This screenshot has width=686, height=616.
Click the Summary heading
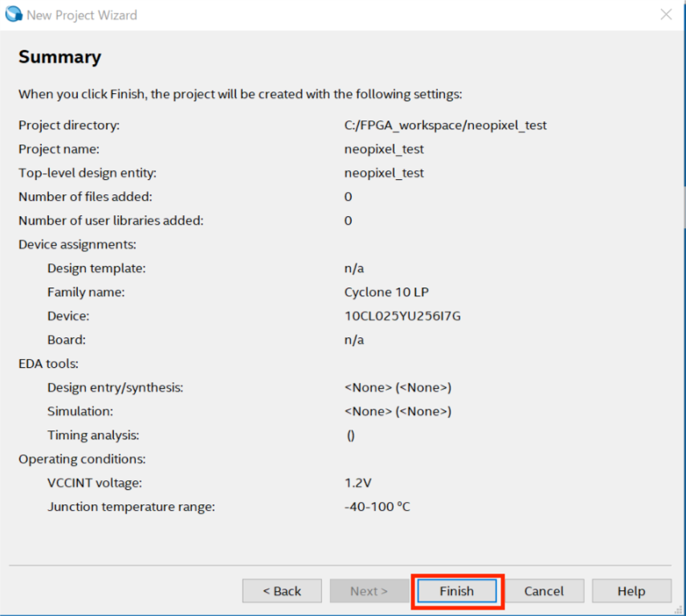click(59, 57)
